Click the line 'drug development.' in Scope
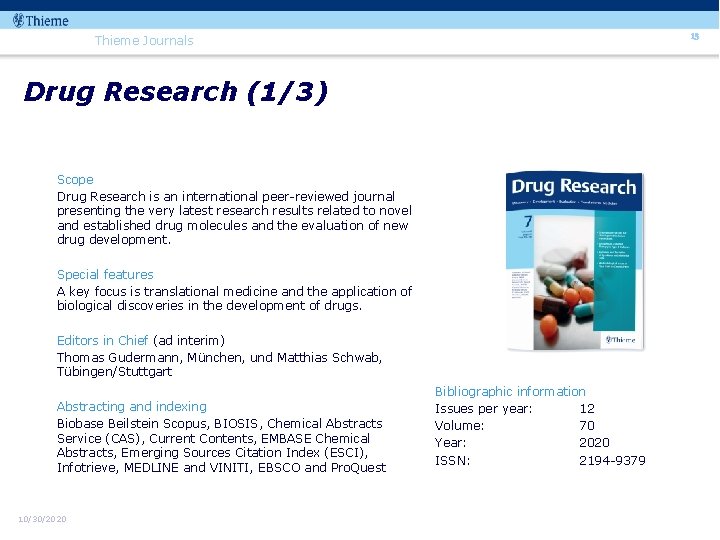 [x=114, y=240]
